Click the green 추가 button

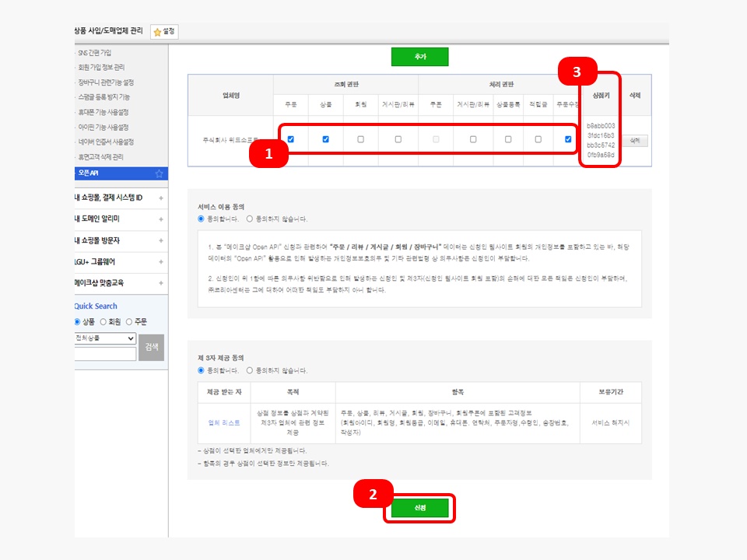point(420,58)
